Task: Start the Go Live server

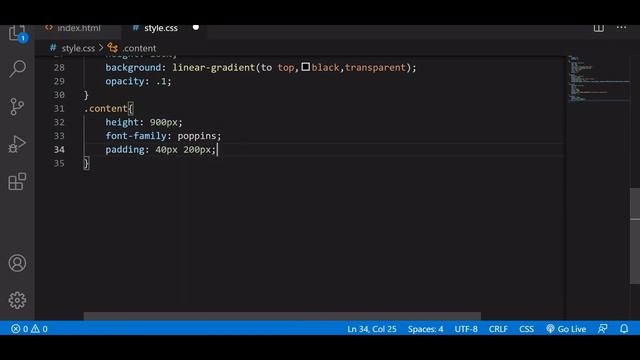Action: [x=566, y=329]
